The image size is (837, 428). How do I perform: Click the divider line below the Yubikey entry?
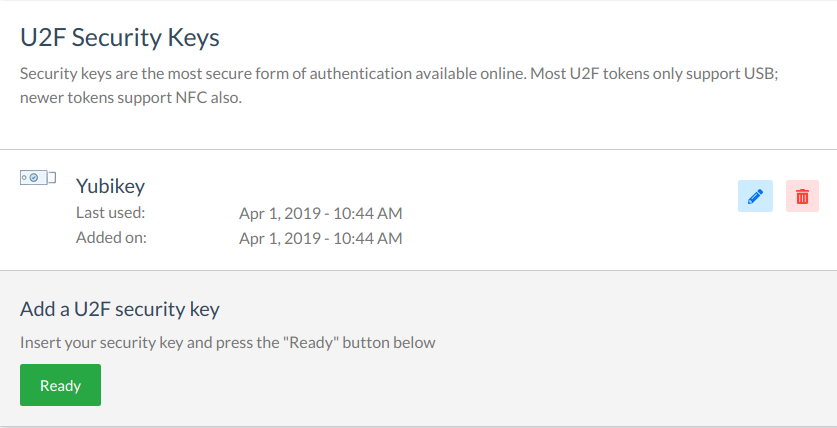pyautogui.click(x=418, y=270)
